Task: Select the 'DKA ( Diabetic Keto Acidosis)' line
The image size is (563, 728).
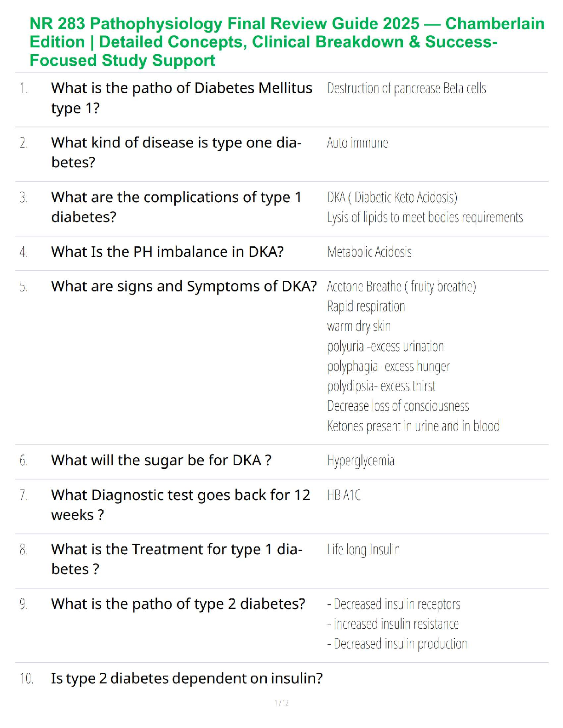Action: [392, 197]
